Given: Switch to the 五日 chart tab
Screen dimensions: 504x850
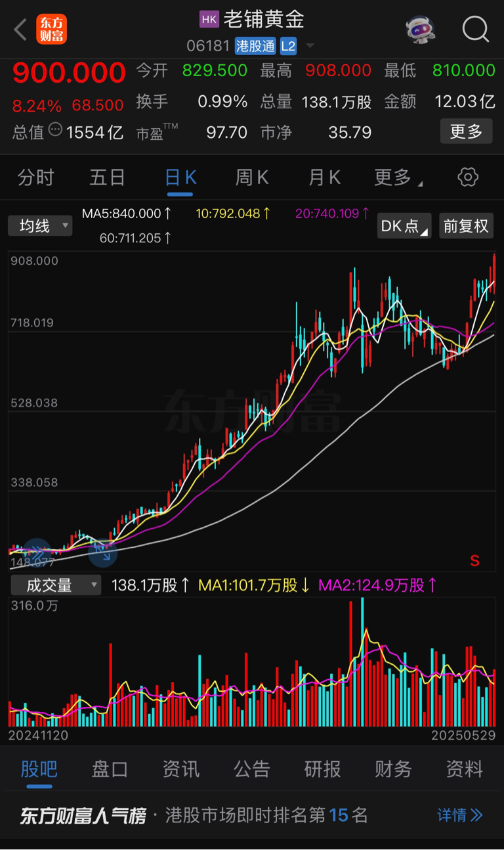Looking at the screenshot, I should click(x=108, y=177).
